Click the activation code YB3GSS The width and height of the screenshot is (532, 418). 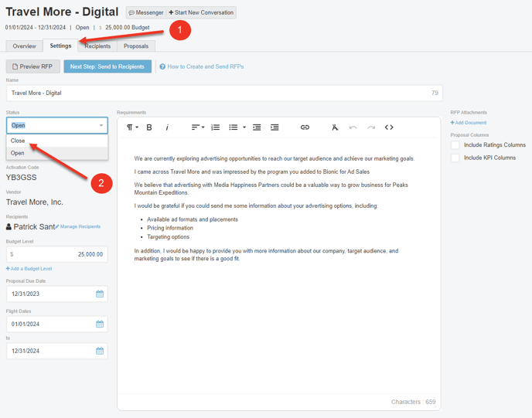(x=21, y=178)
